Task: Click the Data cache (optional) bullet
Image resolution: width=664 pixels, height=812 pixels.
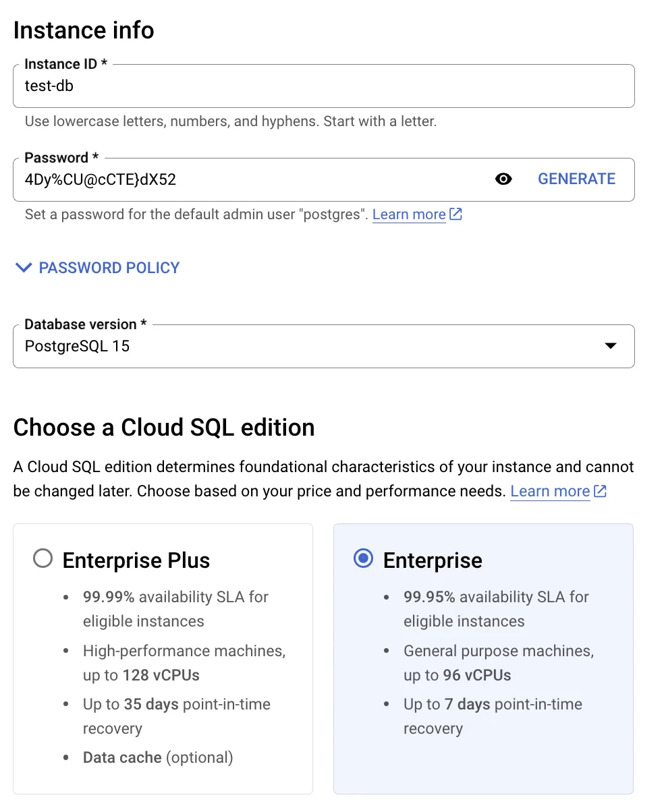Action: (158, 757)
